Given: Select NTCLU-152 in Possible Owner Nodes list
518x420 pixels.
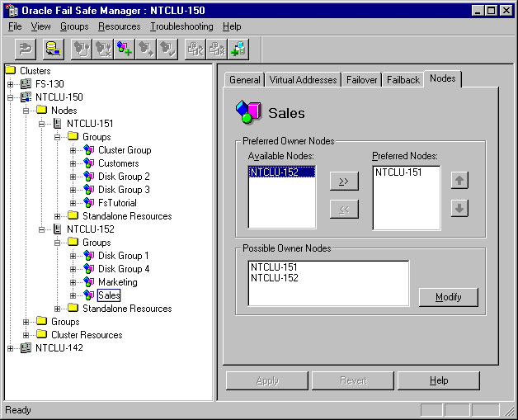Looking at the screenshot, I should pyautogui.click(x=274, y=278).
